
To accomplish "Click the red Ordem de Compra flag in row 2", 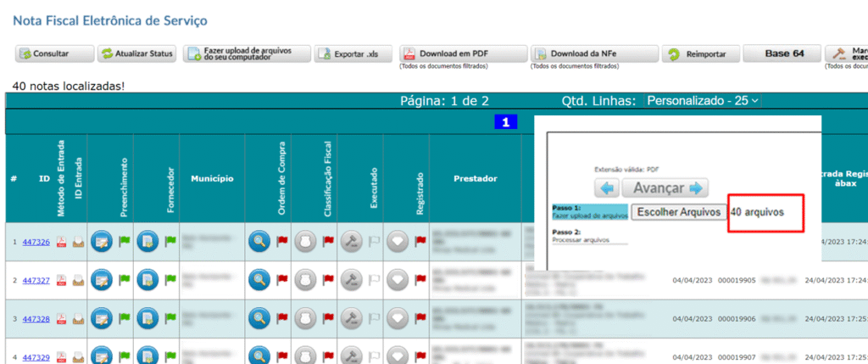I will pos(281,280).
